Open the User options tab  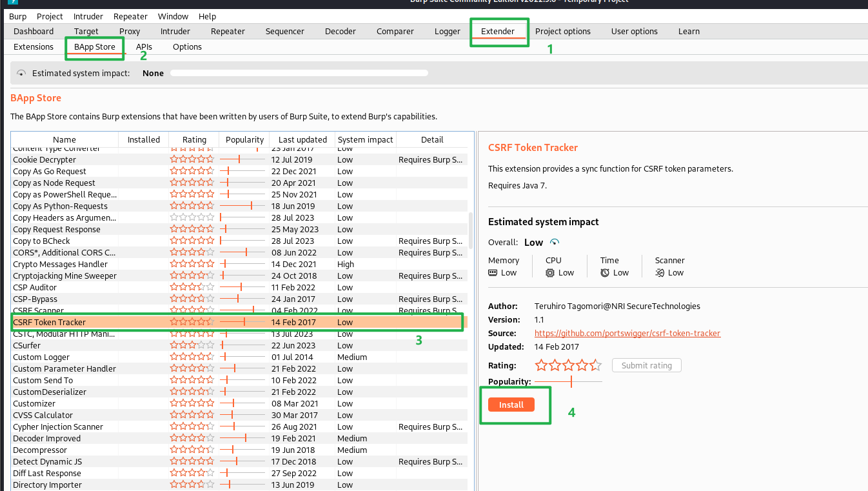635,31
